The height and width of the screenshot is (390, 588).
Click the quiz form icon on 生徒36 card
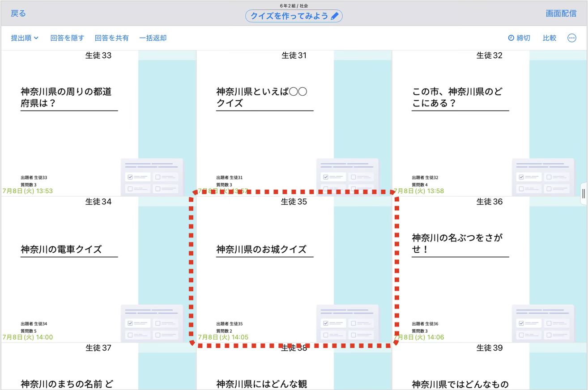543,323
